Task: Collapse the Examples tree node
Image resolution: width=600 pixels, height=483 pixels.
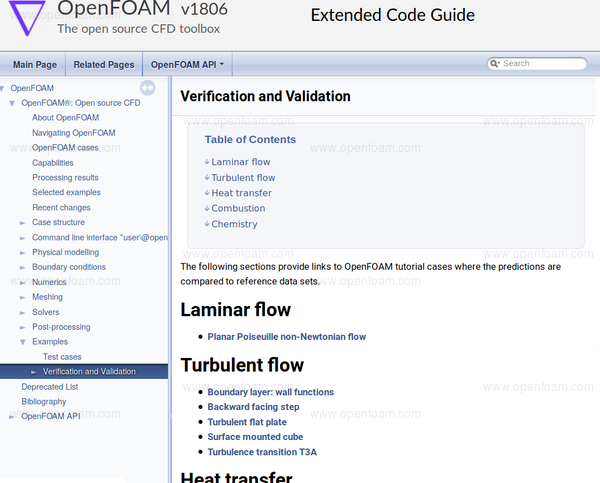Action: [x=23, y=342]
